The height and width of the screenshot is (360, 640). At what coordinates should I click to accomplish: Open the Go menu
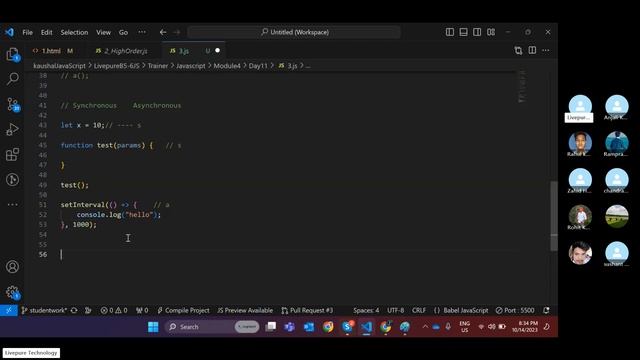pos(123,32)
